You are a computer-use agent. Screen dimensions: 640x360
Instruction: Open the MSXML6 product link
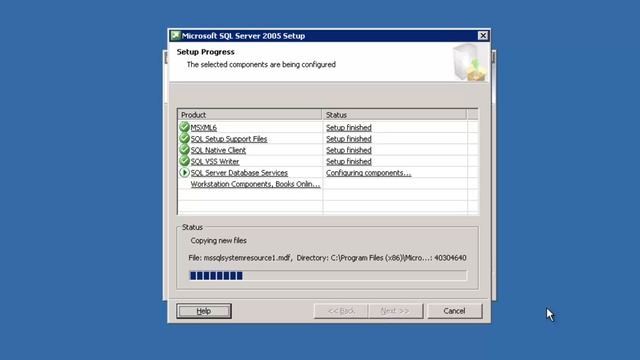[204, 128]
